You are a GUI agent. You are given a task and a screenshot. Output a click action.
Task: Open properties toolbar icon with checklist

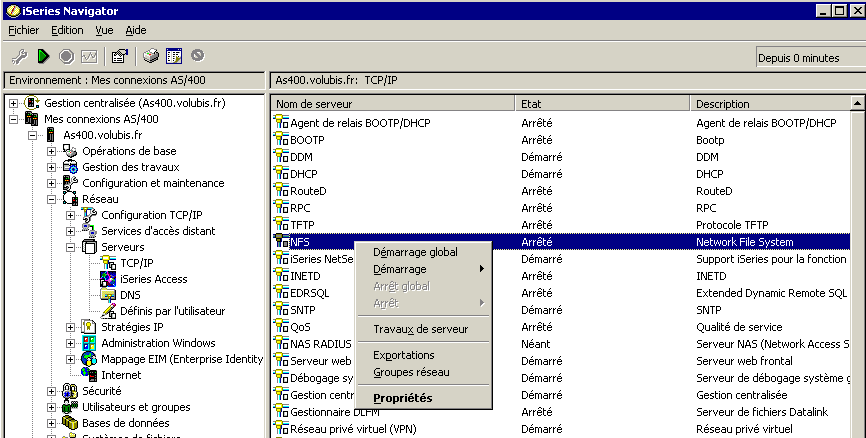tap(119, 56)
